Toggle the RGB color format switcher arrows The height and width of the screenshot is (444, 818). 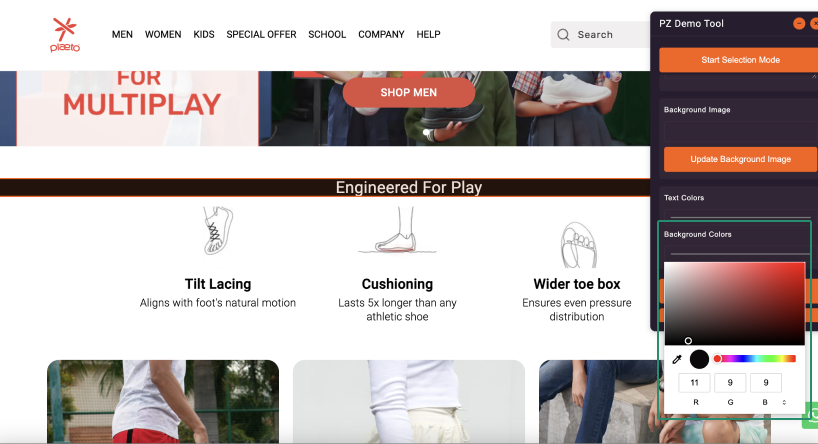pyautogui.click(x=784, y=402)
